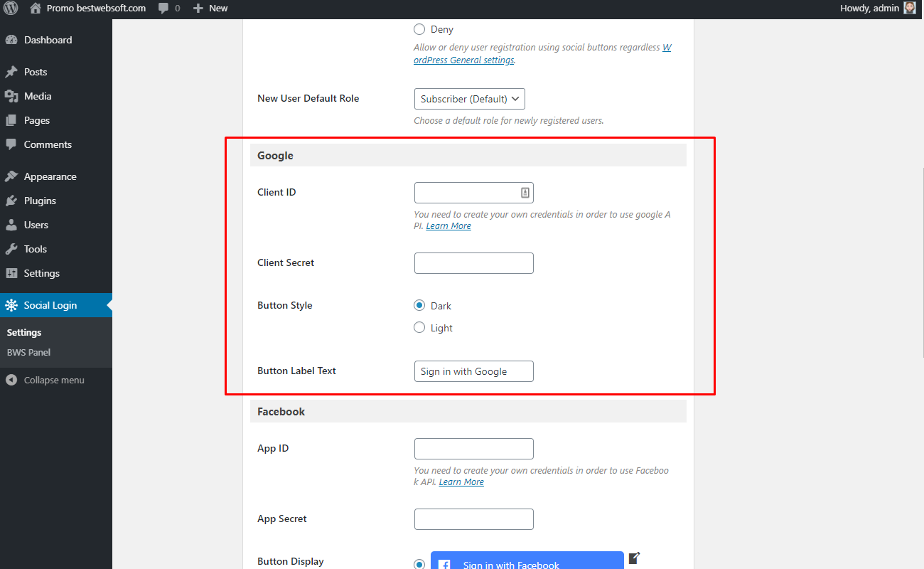Click Promo bestwebsoft.com site name
The width and height of the screenshot is (924, 569).
click(96, 9)
